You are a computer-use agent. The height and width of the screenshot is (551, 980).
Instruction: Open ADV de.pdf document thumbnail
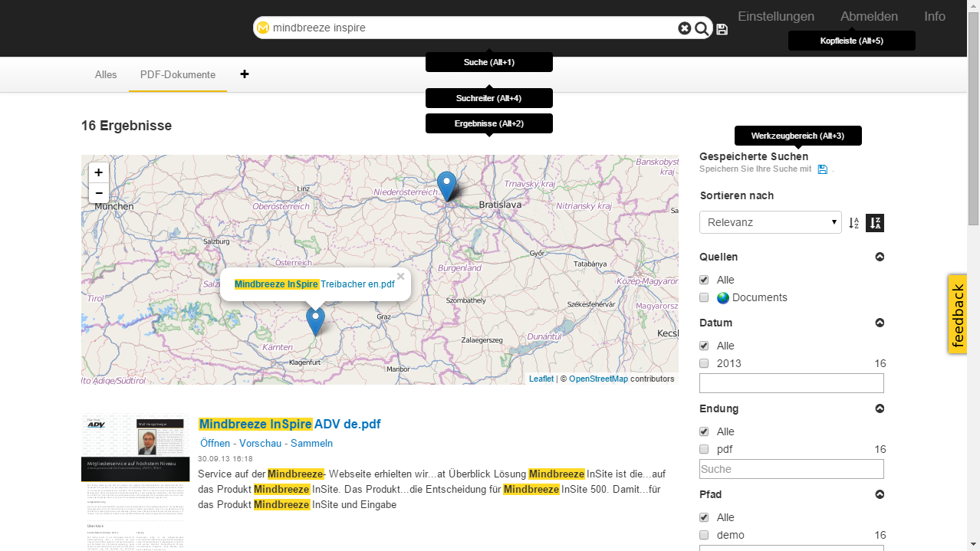click(x=135, y=483)
